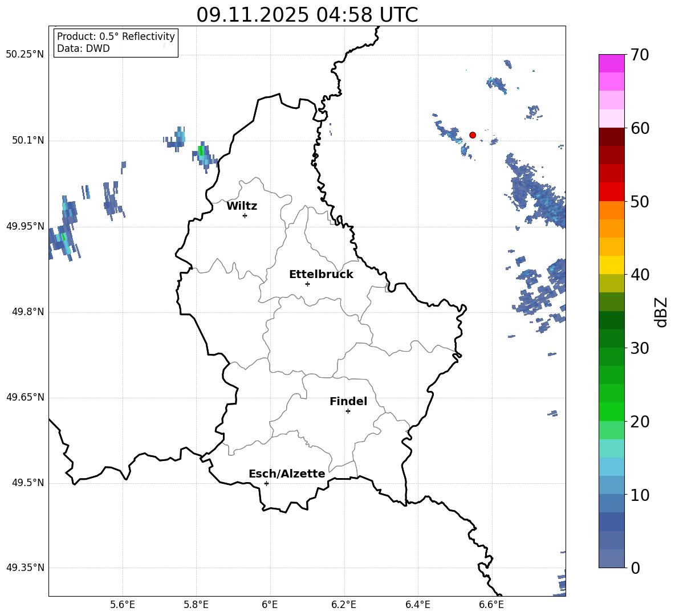The image size is (675, 616).
Task: Click the 49.8°N latitude label
Action: point(28,312)
